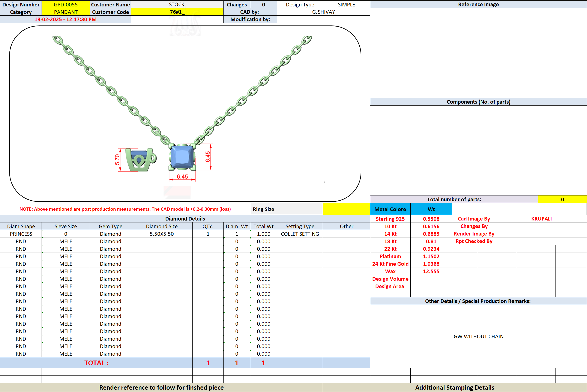
Task: Click the Render Image By label
Action: pyautogui.click(x=474, y=234)
